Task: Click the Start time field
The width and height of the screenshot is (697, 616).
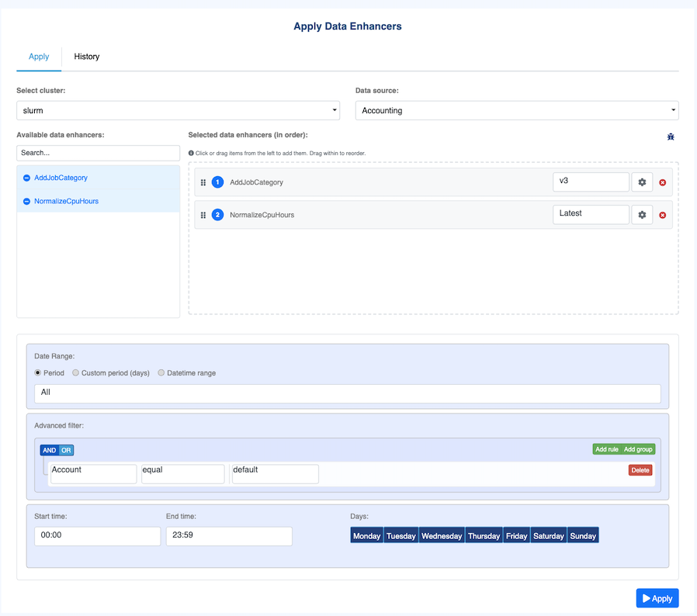Action: point(97,536)
